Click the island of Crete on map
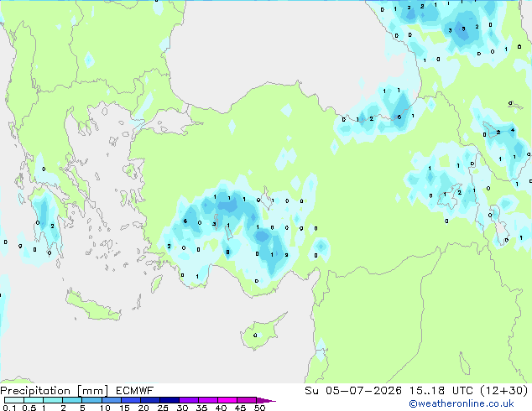 [x=92, y=306]
